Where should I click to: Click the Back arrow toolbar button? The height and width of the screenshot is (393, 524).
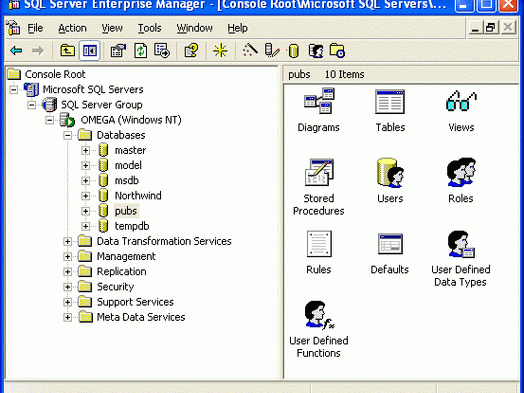click(16, 51)
